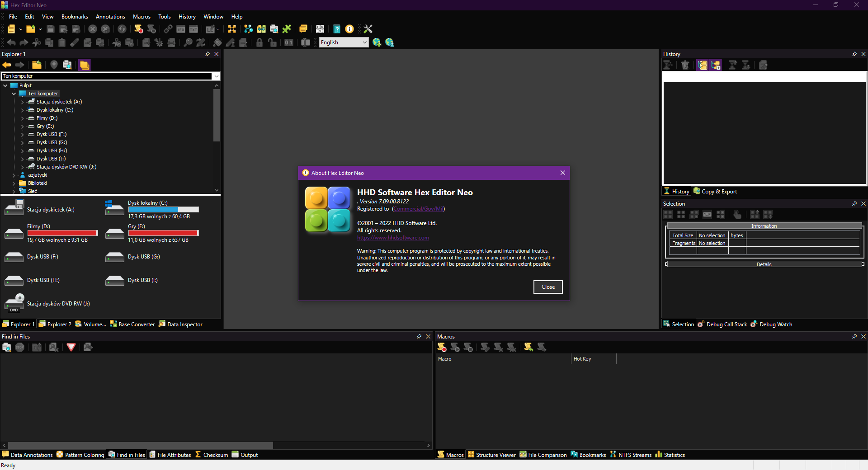
Task: Select the Dysk lokalny (C:) drive tile
Action: [152, 210]
